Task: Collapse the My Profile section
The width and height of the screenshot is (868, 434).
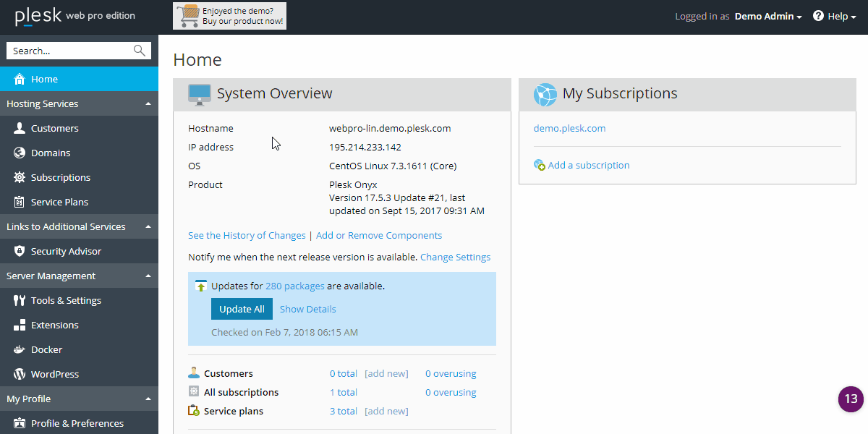Action: pos(79,399)
